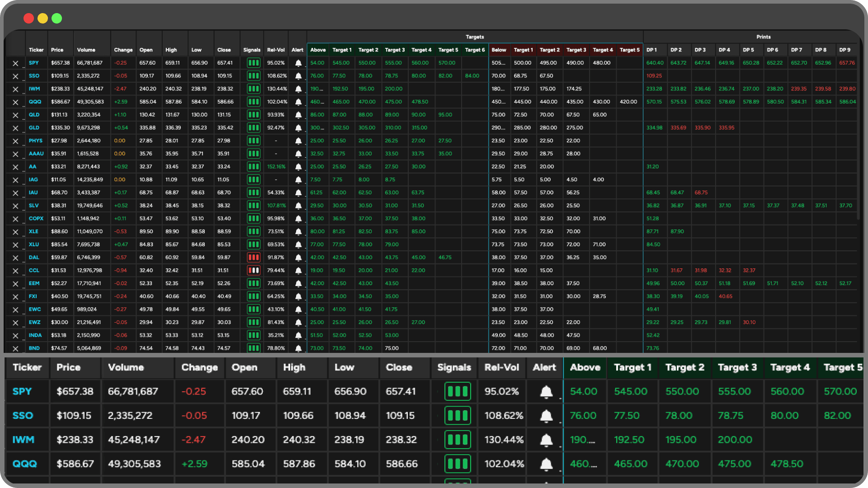Click the alert bell icon on the GLD row

tap(298, 127)
